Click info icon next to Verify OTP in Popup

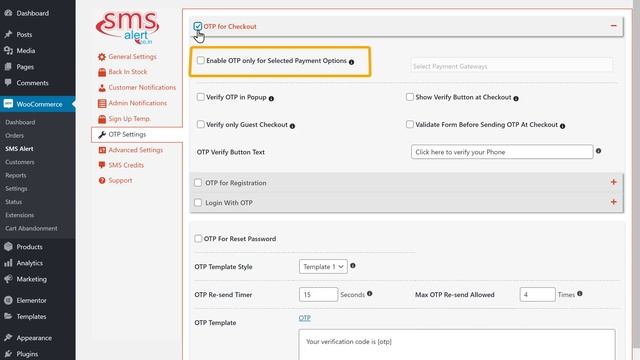coord(271,98)
